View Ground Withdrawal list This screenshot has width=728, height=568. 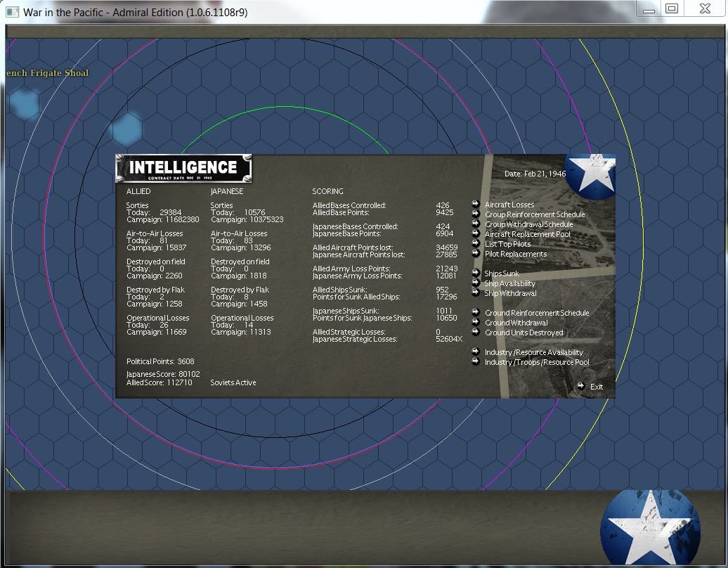click(516, 323)
